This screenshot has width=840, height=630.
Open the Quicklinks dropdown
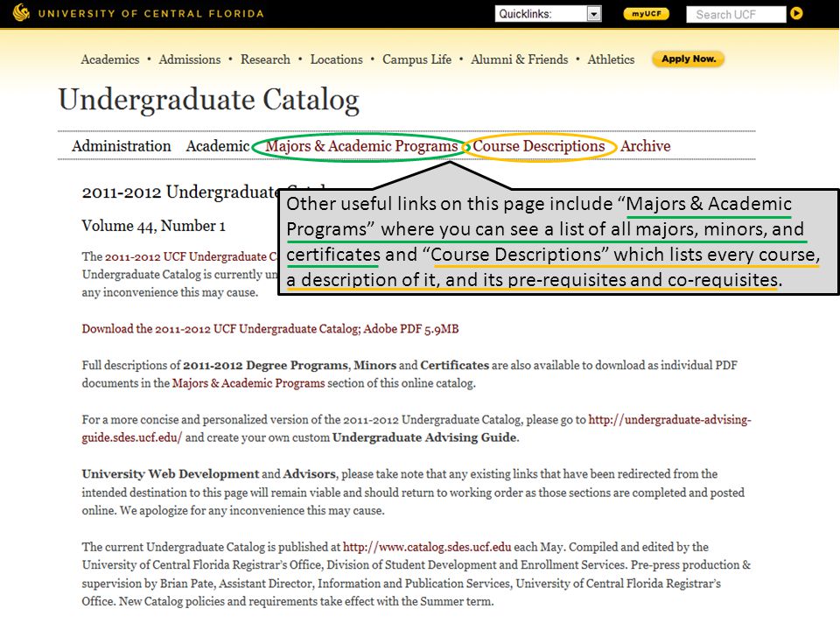[x=548, y=14]
